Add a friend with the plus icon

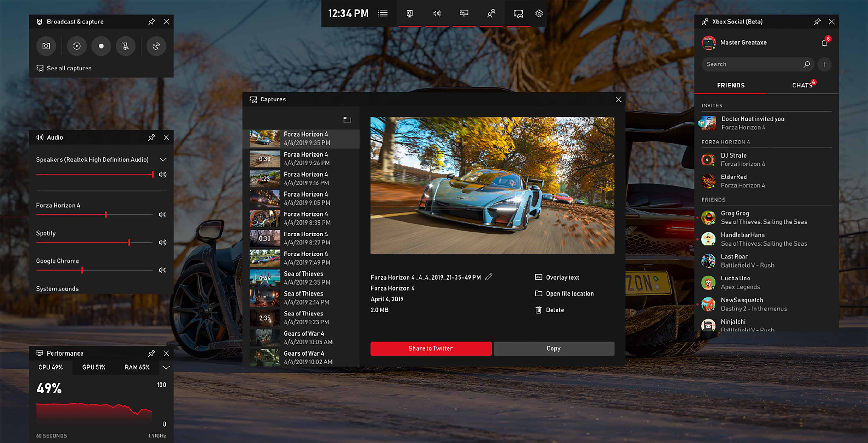824,64
